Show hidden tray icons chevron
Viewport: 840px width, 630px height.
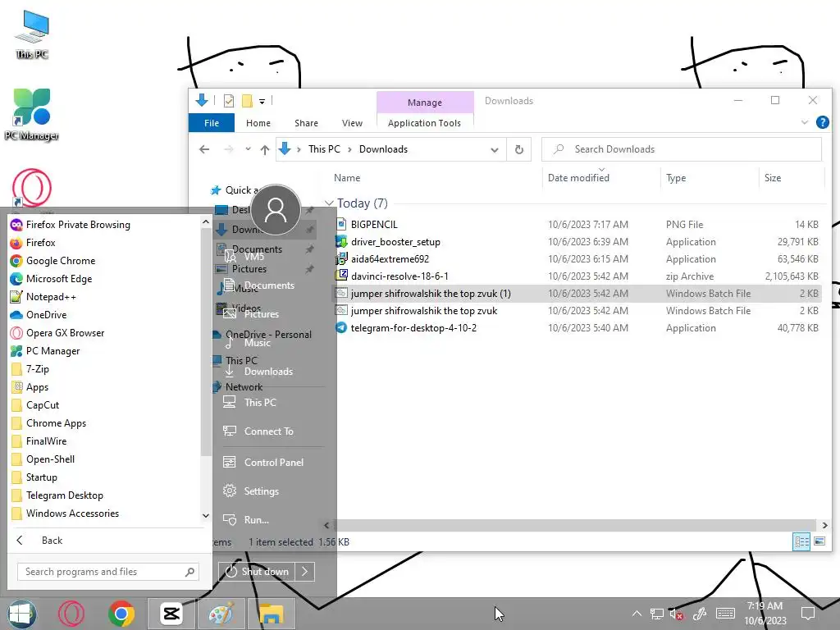click(x=637, y=614)
